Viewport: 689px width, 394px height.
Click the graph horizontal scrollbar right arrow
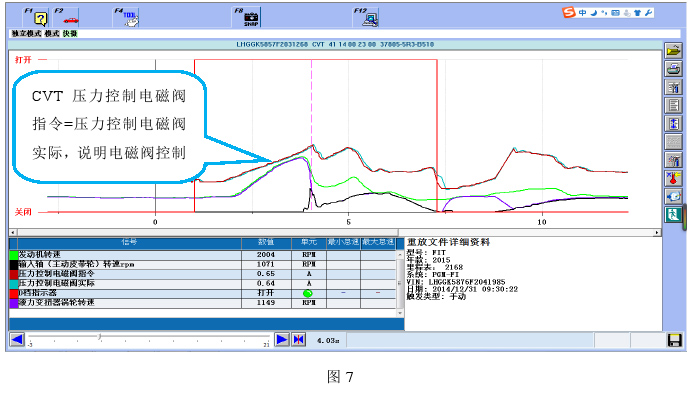coord(657,232)
